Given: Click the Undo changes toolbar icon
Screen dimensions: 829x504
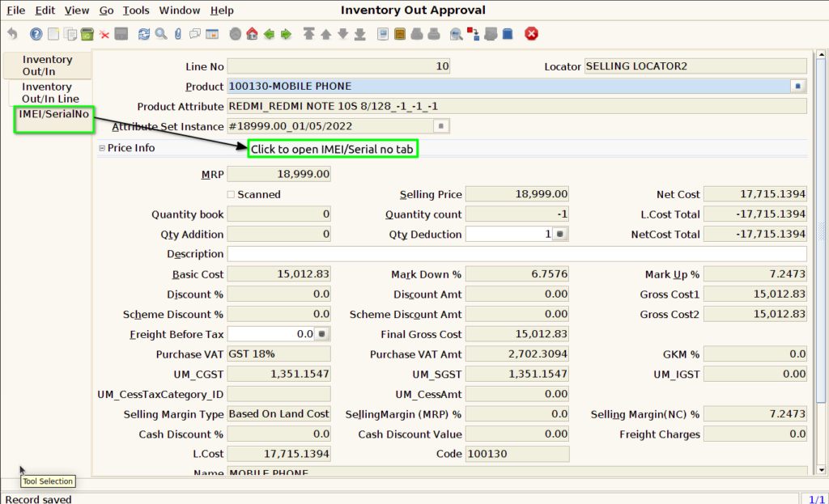Looking at the screenshot, I should 13,34.
